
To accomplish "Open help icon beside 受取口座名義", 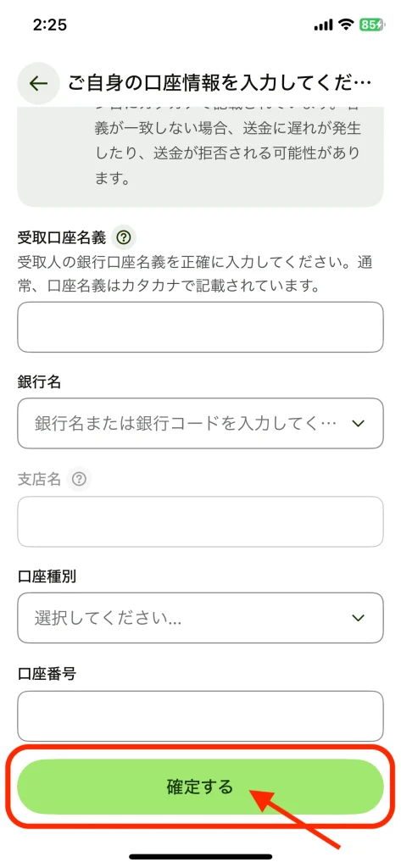I will coord(124,238).
